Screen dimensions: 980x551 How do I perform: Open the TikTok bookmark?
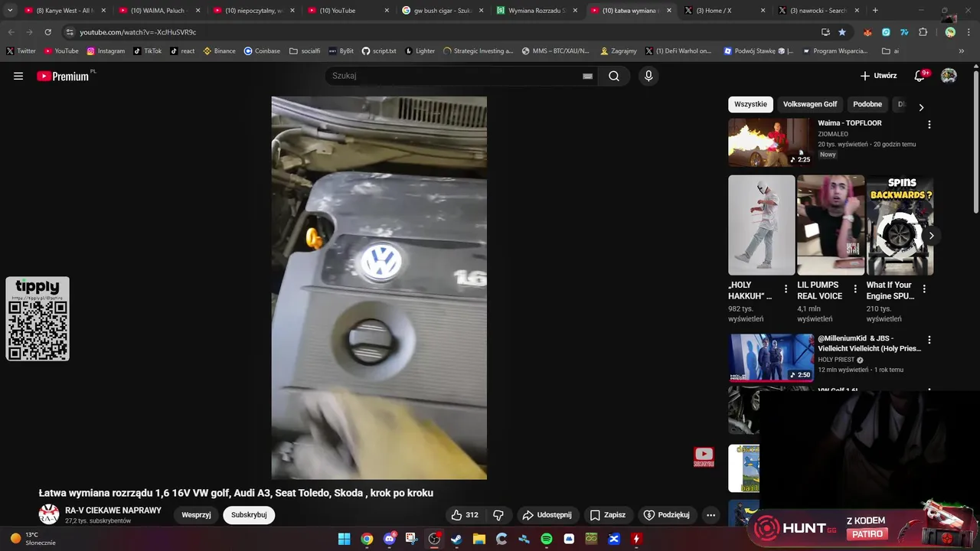[147, 51]
